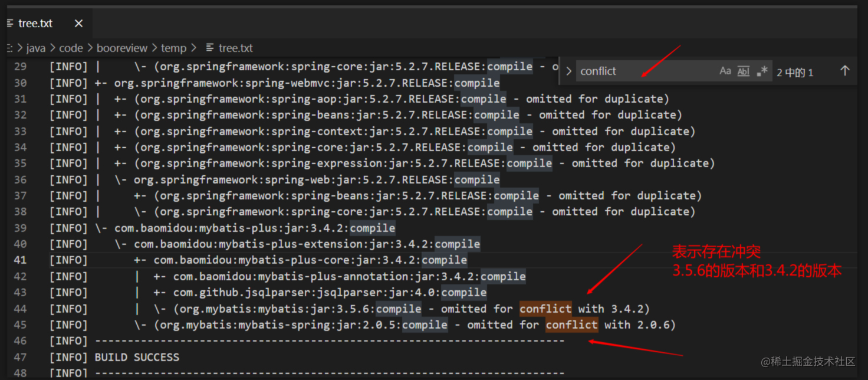Toggle match case (Aa) in search
Viewport: 868px width, 380px height.
(725, 70)
